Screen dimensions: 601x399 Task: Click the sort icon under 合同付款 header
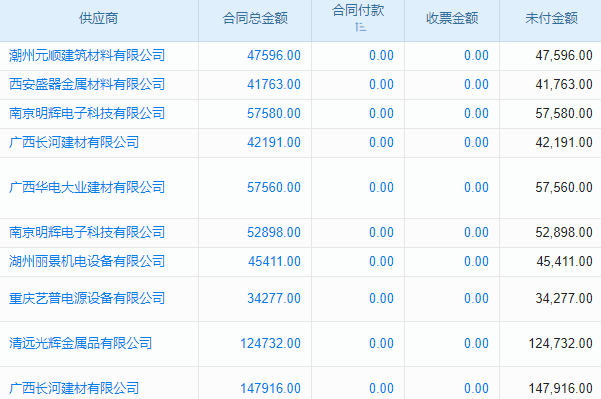pos(360,27)
